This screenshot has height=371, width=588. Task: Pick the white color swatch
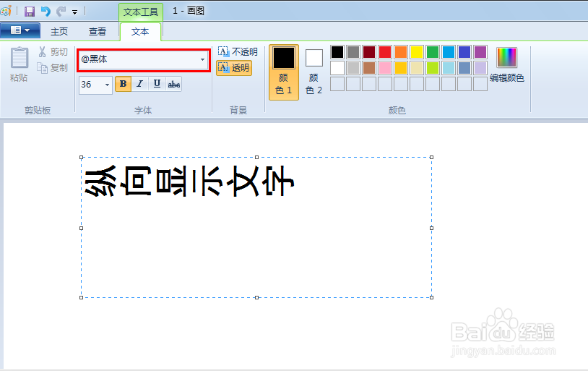[x=337, y=68]
